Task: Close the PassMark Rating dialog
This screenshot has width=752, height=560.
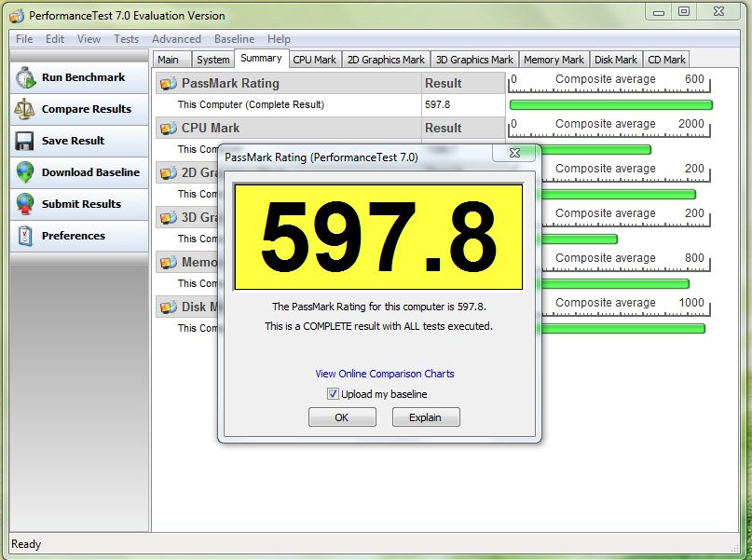Action: coord(514,153)
